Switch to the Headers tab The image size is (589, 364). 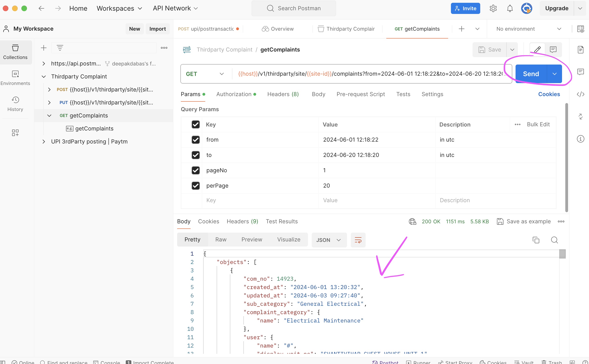click(283, 94)
